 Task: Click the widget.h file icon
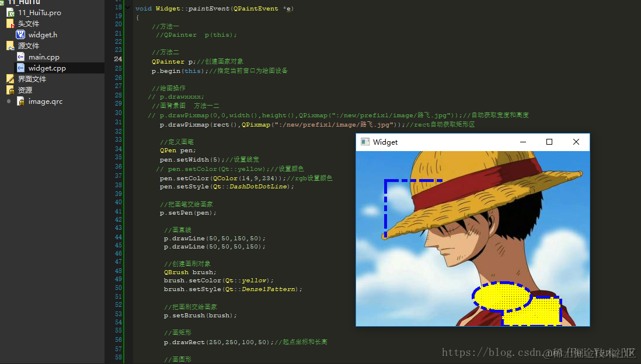(x=20, y=35)
